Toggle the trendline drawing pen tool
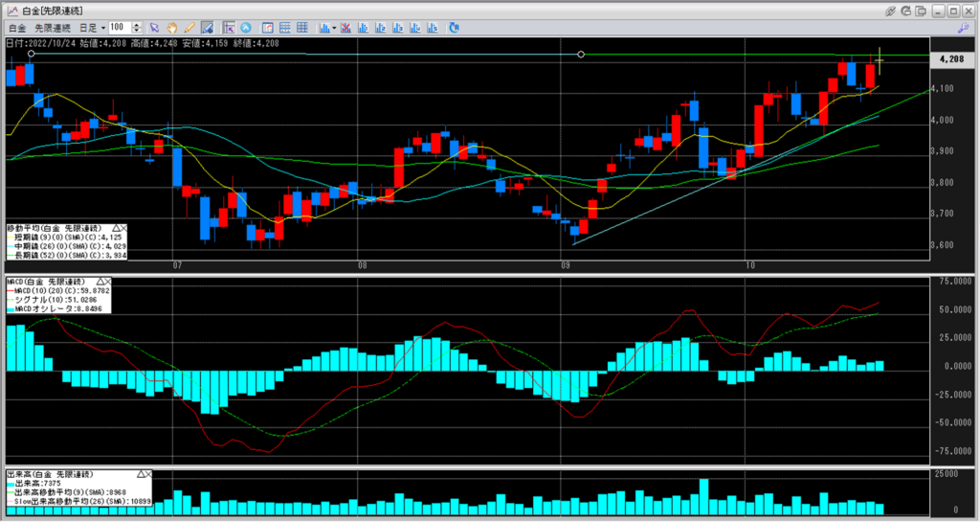 click(207, 28)
